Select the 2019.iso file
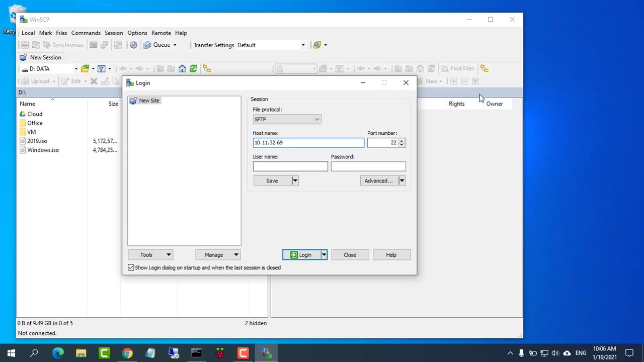644x362 pixels. (x=33, y=141)
